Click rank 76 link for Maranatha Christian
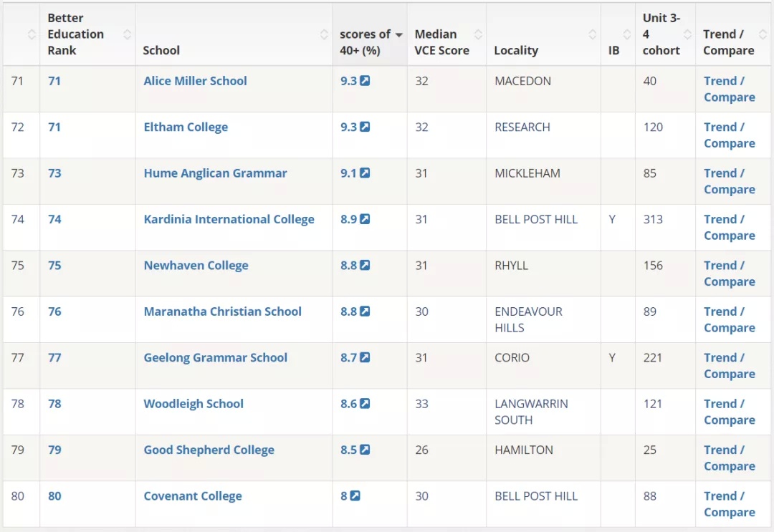This screenshot has height=532, width=774. 54,311
